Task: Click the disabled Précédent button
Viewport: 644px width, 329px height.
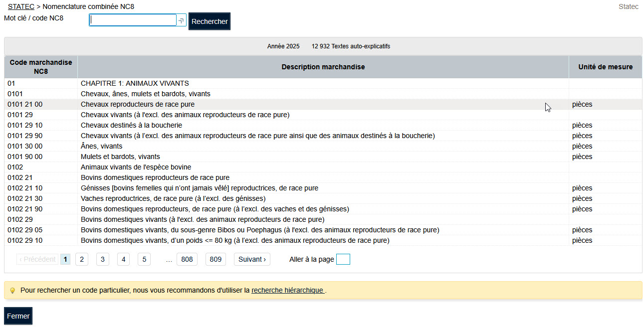Action: point(37,259)
